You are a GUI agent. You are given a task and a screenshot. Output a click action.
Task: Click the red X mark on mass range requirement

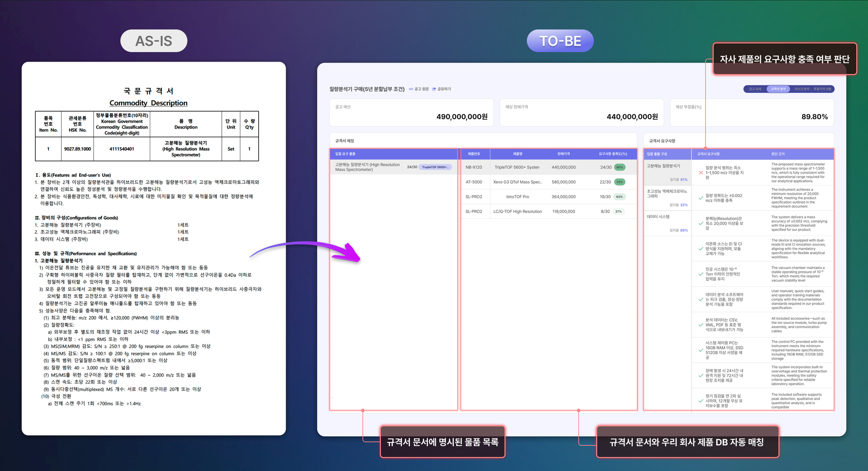click(700, 173)
